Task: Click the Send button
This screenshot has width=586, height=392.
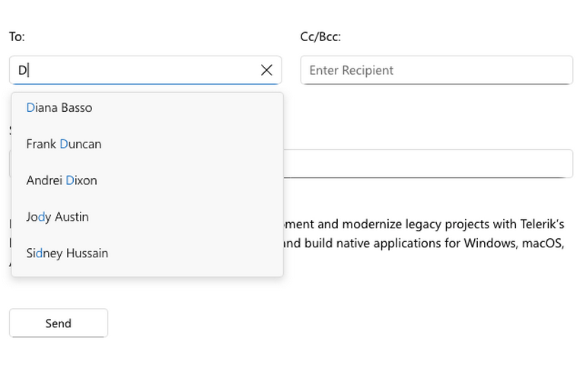Action: point(59,323)
